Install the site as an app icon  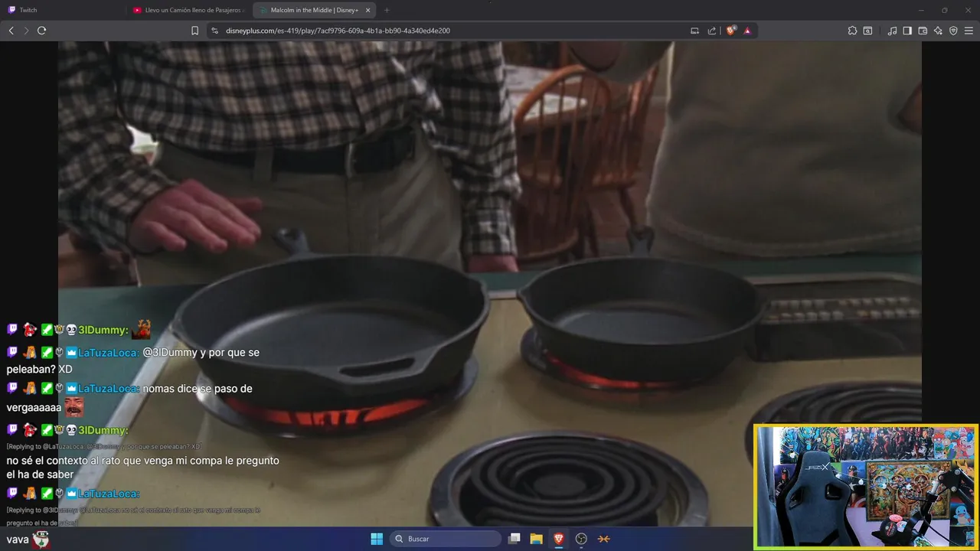695,31
